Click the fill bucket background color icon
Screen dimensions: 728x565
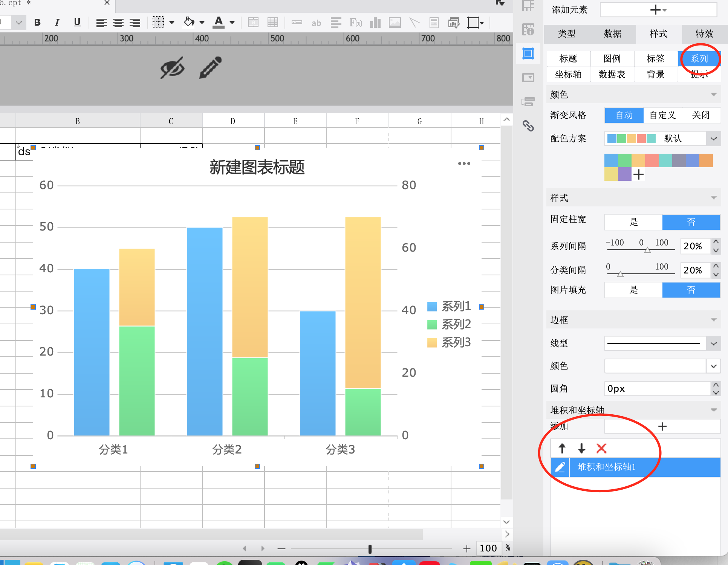click(x=189, y=22)
